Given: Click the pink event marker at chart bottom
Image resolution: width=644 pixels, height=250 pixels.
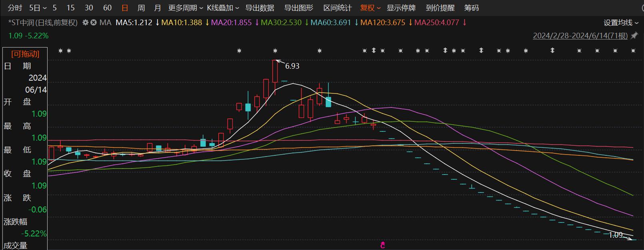Looking at the screenshot, I should pyautogui.click(x=383, y=245).
